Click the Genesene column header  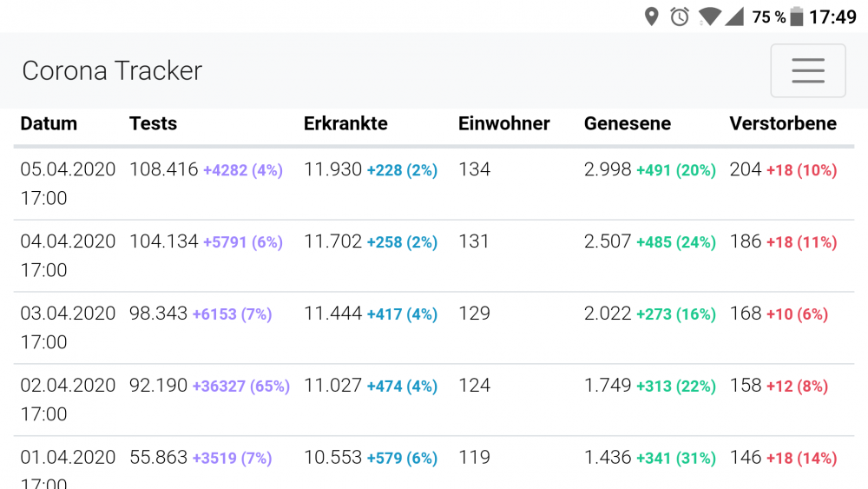[x=628, y=123]
